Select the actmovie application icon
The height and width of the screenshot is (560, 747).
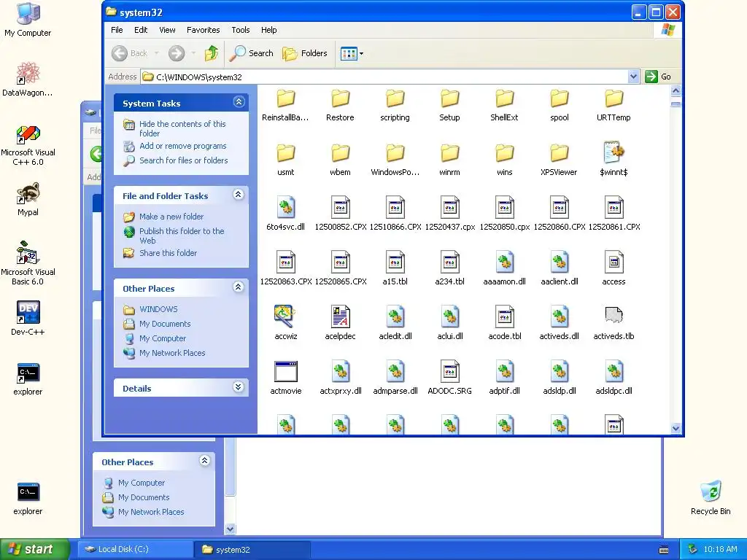pyautogui.click(x=286, y=371)
